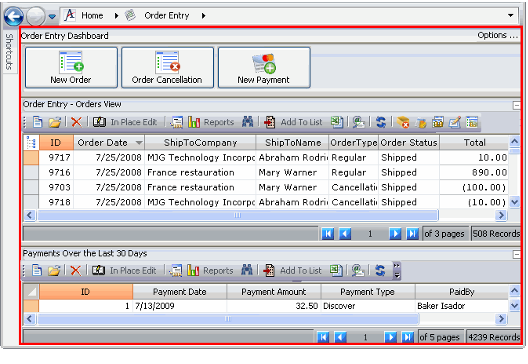Screen dimensions: 528x364
Task: Click Add To List in Payments toolbar
Action: pos(292,270)
